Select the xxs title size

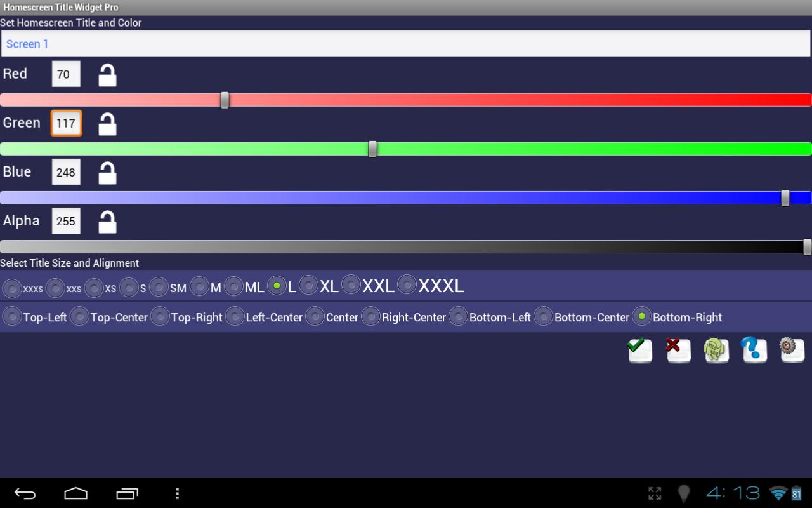tap(64, 288)
